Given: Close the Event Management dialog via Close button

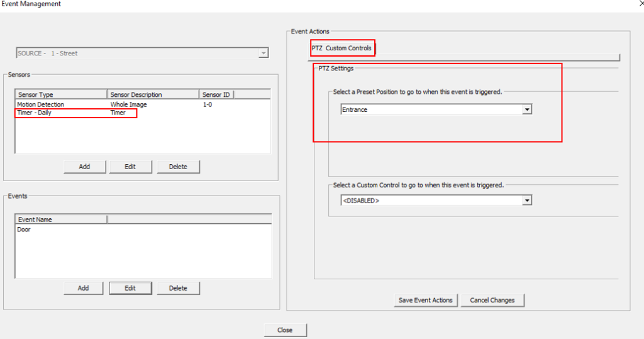Looking at the screenshot, I should 285,330.
